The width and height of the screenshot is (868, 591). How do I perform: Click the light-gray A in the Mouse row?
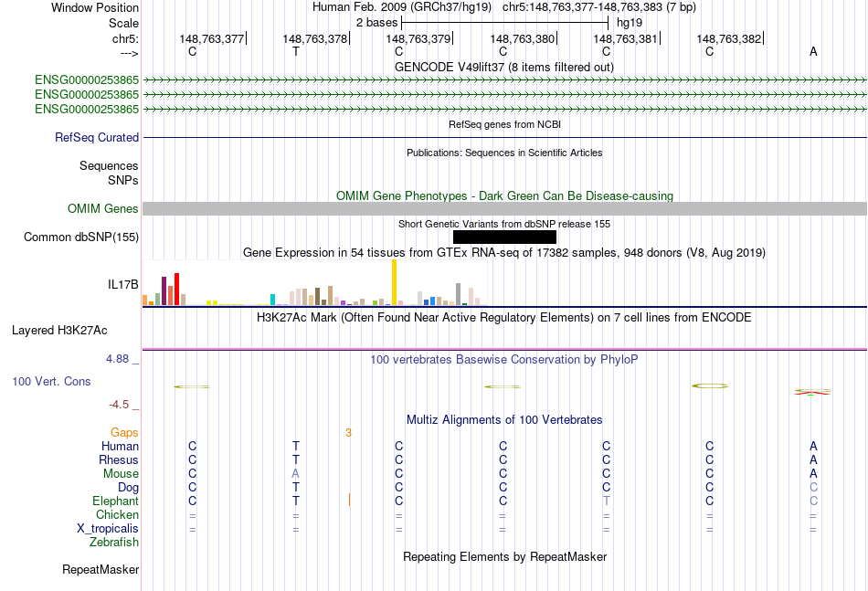pos(296,474)
